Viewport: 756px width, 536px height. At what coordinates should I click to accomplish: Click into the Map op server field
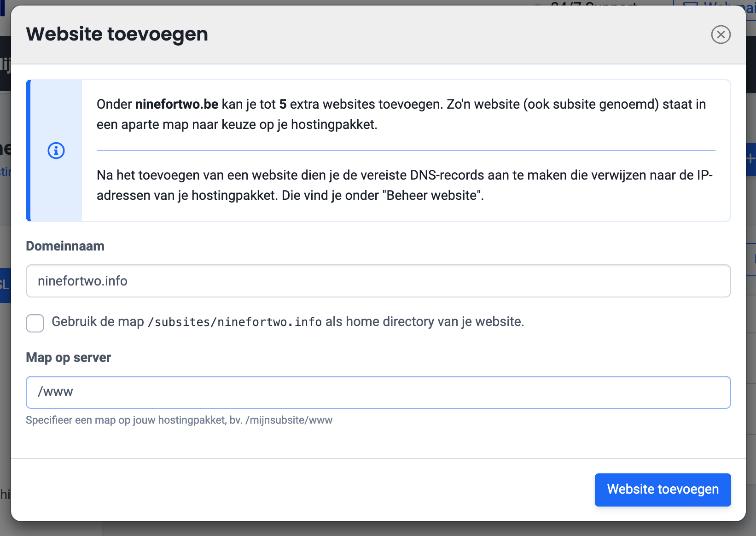[378, 392]
